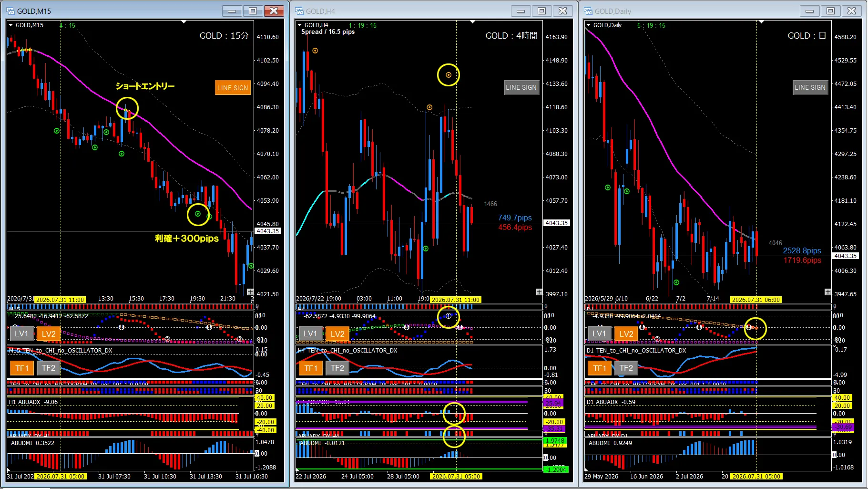
Task: Click the blue 2528.8pips value on Daily chart
Action: (802, 251)
